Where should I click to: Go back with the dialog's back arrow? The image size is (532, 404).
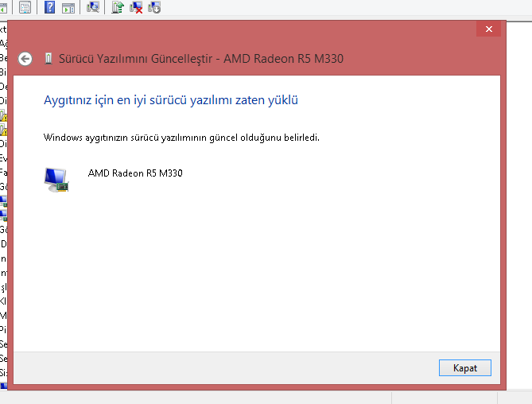point(25,59)
